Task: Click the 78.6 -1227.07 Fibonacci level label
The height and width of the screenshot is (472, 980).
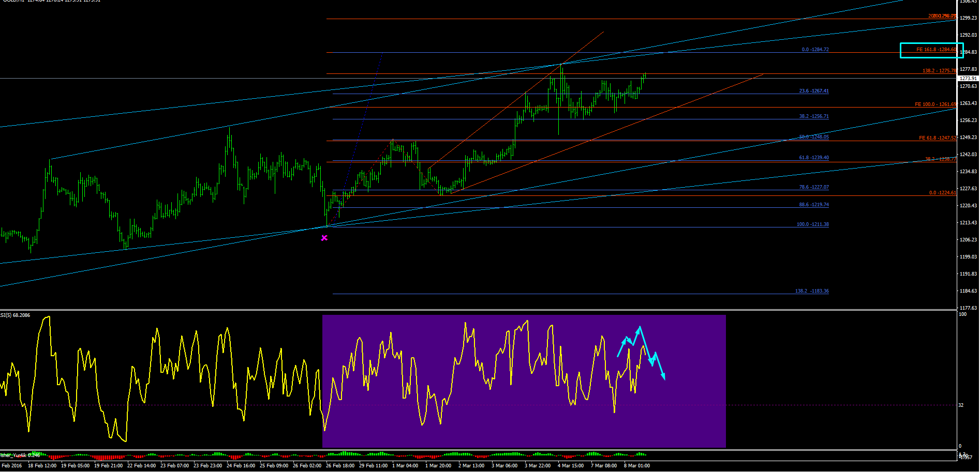Action: pyautogui.click(x=813, y=187)
